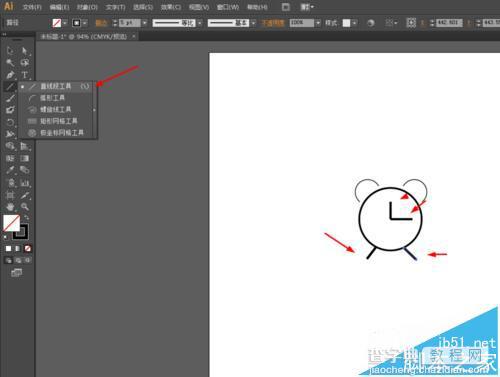Open the View (V) menu
The image size is (500, 377).
[x=199, y=7]
